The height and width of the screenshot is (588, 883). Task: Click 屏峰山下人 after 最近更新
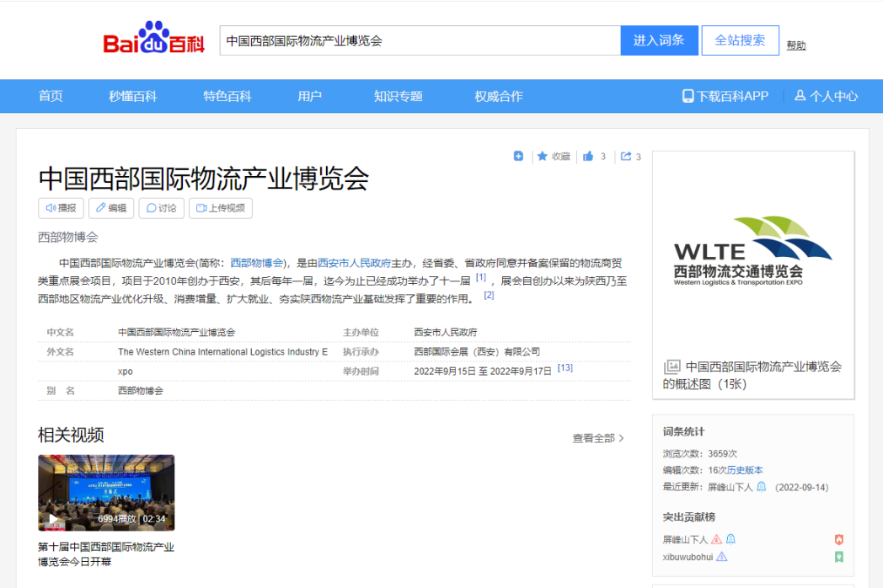click(x=730, y=487)
